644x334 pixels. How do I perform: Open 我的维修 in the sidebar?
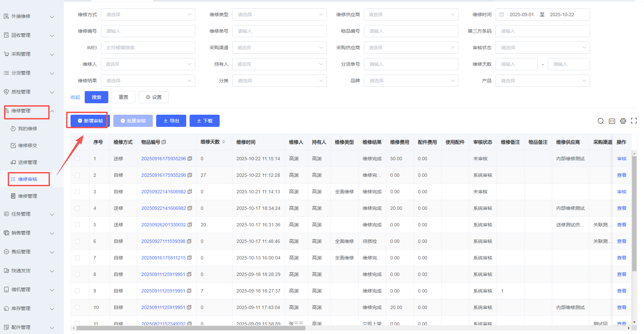click(x=28, y=129)
